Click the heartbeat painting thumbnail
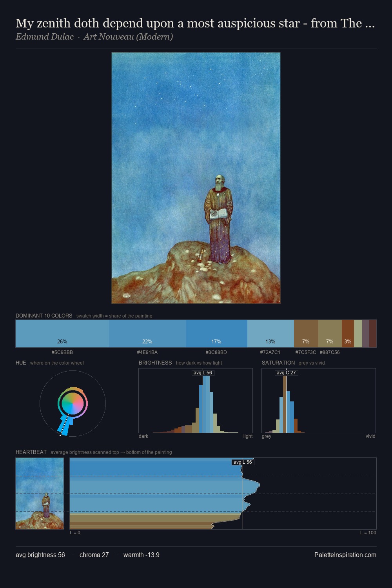The height and width of the screenshot is (588, 392). (40, 494)
